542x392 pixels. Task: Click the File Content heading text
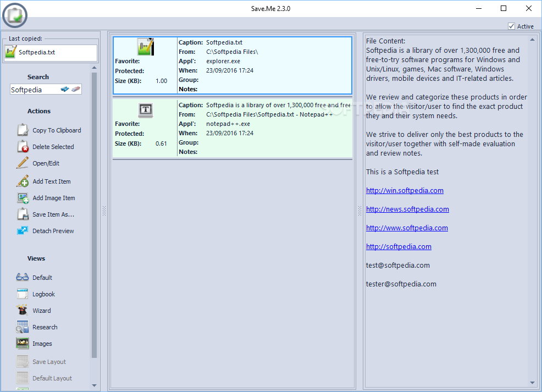point(385,41)
